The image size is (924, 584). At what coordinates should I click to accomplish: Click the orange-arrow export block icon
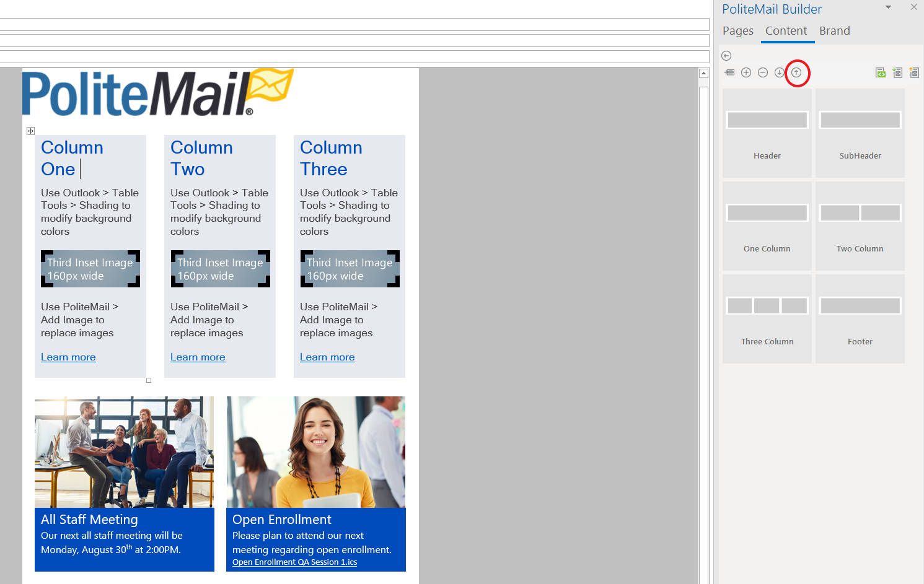click(x=914, y=72)
